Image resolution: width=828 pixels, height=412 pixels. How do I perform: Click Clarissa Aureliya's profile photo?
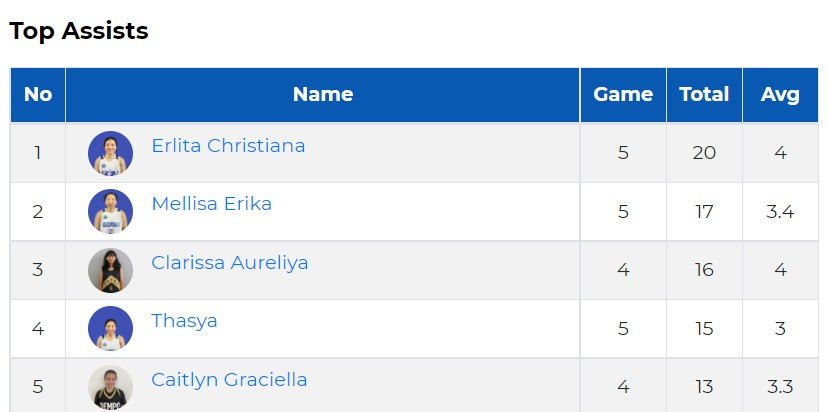click(x=110, y=270)
